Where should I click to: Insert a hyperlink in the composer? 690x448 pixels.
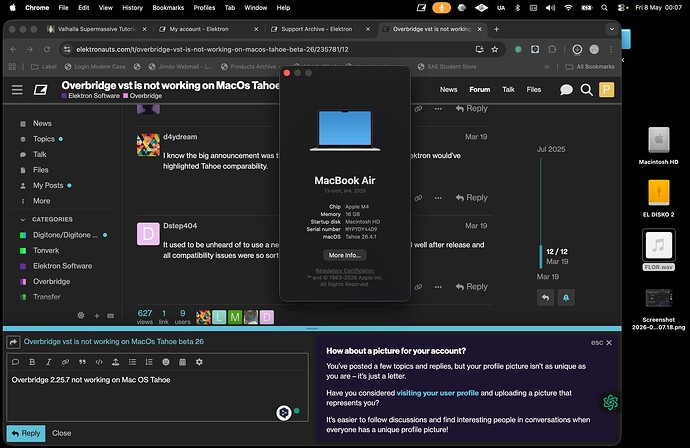pos(65,362)
